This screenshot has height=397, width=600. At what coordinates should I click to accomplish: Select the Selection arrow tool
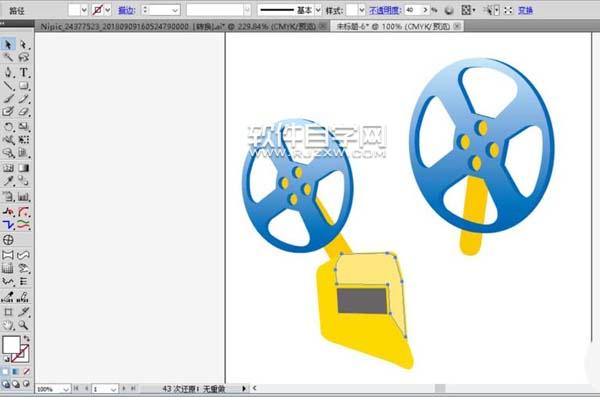tap(8, 44)
